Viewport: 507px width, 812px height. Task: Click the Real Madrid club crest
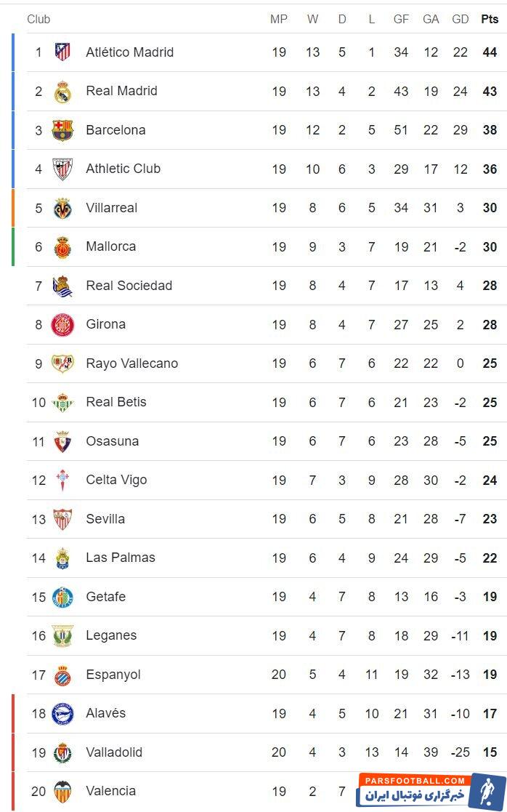[62, 92]
